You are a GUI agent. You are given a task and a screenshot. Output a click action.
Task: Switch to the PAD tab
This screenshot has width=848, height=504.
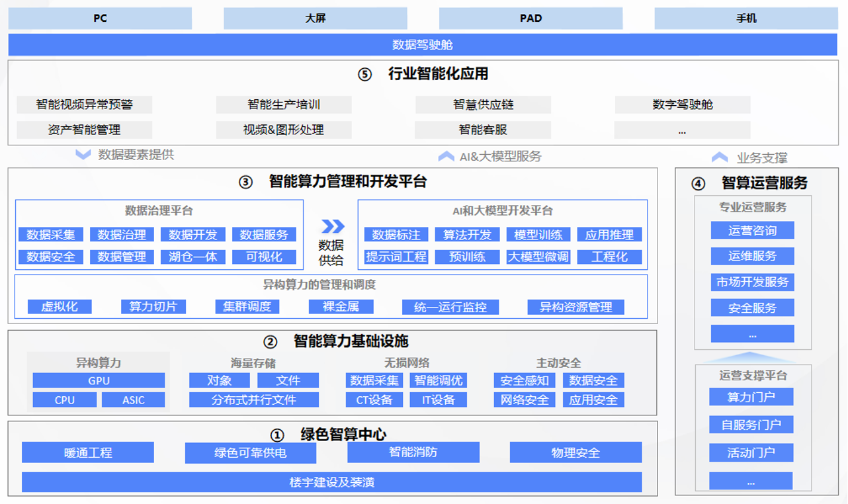tap(530, 18)
